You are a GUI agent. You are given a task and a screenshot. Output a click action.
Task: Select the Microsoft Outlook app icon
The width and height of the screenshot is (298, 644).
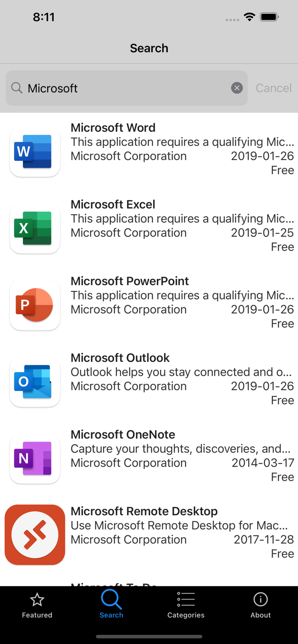coord(35,382)
